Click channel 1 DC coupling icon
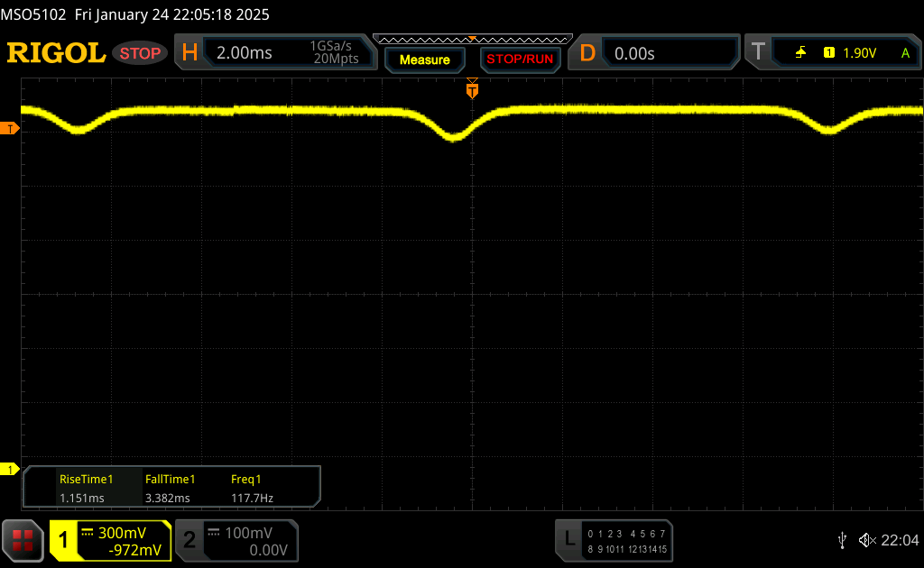This screenshot has height=568, width=924. [x=88, y=533]
